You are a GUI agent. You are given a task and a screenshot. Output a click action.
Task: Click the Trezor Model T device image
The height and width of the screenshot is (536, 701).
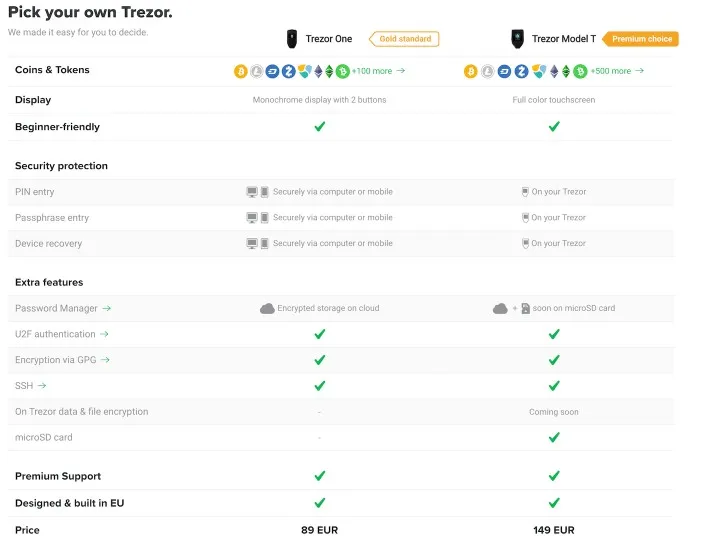pos(517,39)
